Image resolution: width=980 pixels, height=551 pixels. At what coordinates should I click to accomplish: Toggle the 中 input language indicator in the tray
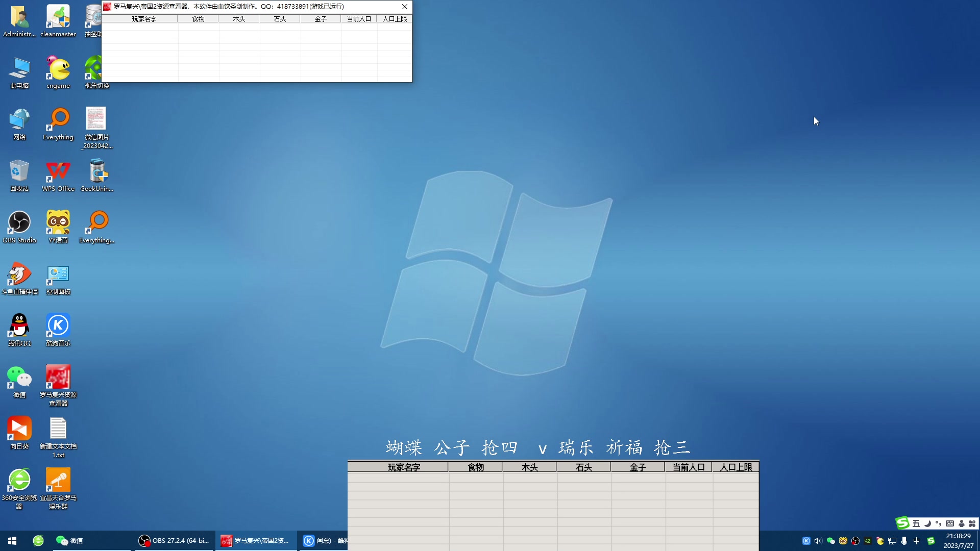click(x=917, y=541)
